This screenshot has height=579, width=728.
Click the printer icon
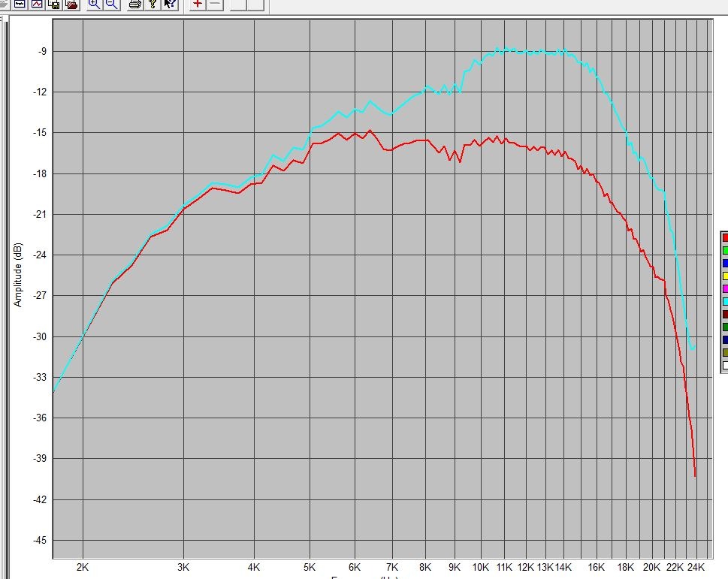135,4
